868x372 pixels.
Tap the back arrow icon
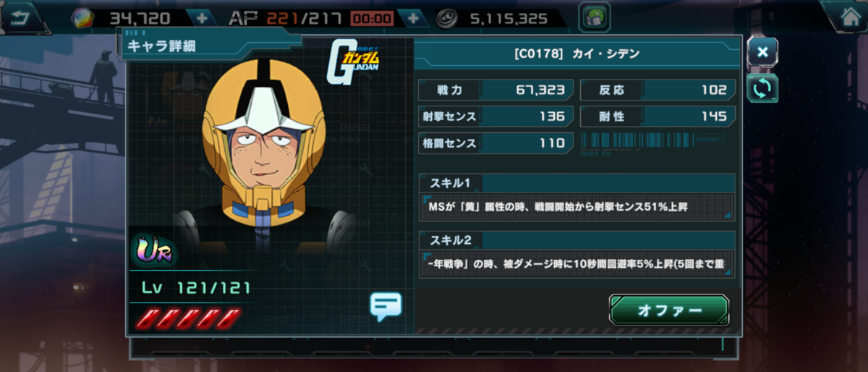(x=20, y=17)
